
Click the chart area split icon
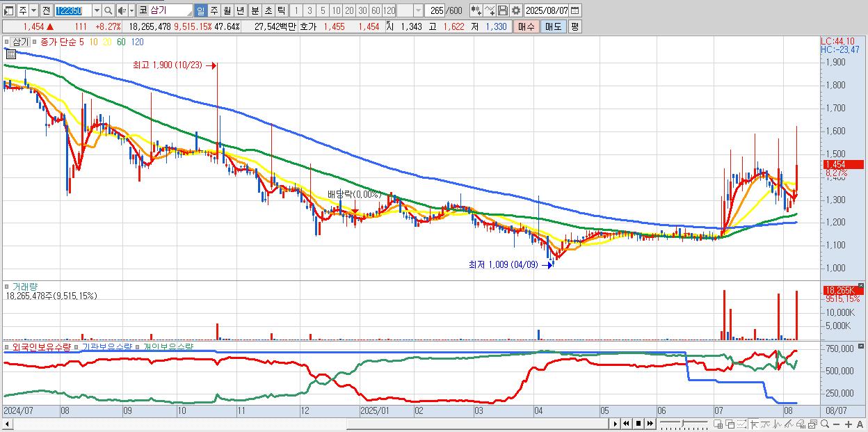[x=718, y=424]
